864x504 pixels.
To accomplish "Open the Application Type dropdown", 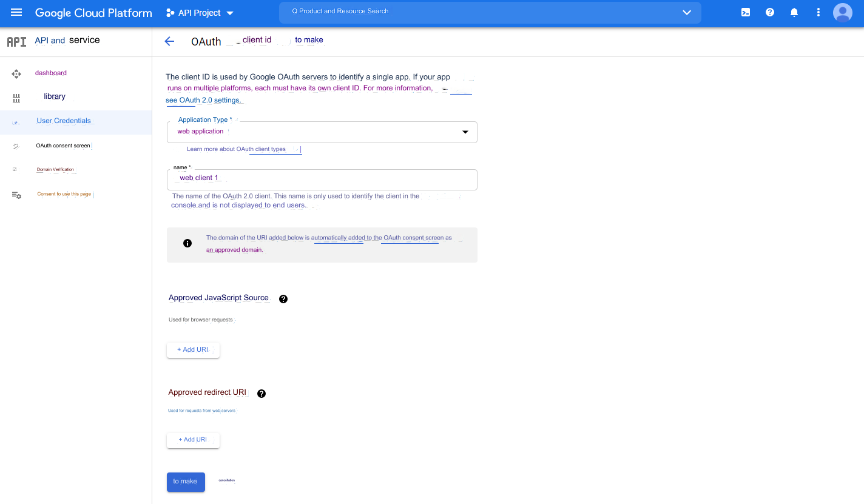I will (322, 132).
